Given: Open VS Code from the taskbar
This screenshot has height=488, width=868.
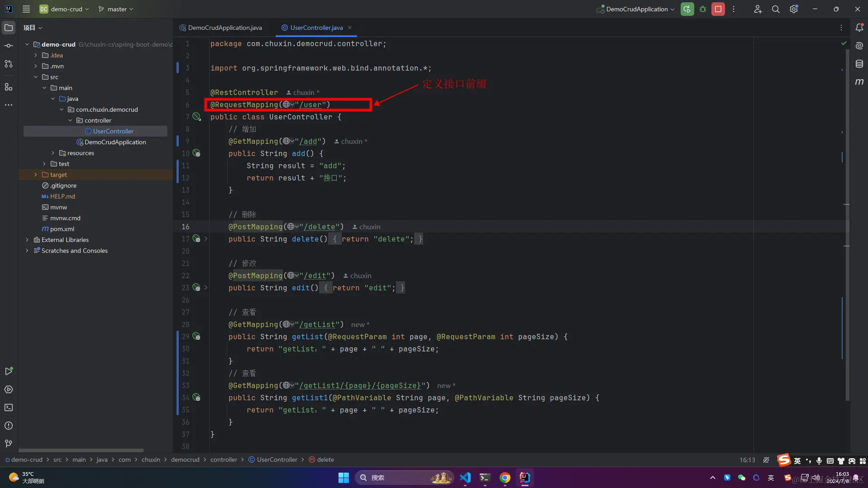Looking at the screenshot, I should 465,478.
